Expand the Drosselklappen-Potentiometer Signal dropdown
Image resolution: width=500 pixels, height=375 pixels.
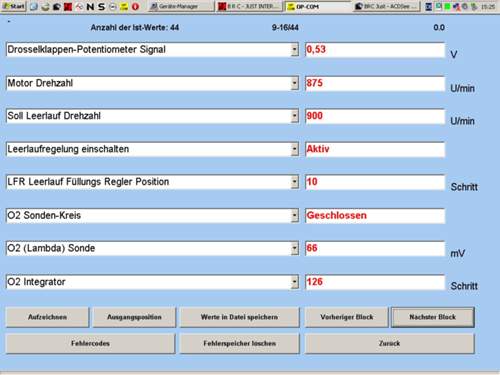coord(295,50)
